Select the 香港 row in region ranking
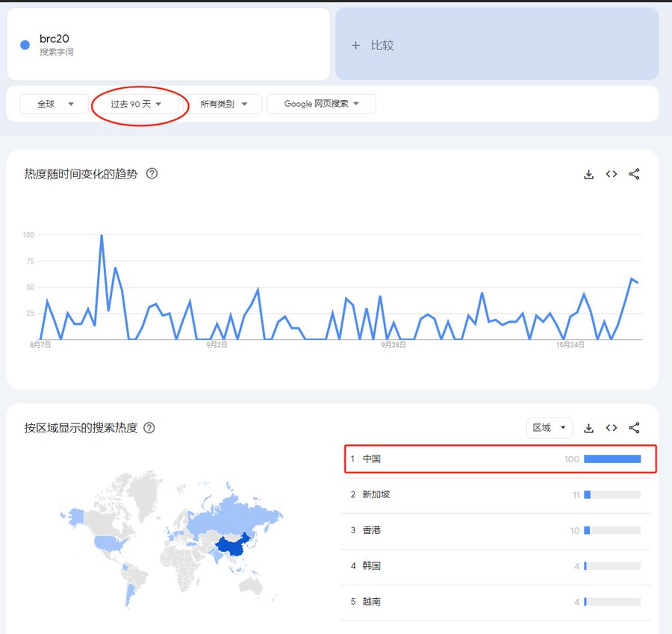The height and width of the screenshot is (634, 672). 496,531
